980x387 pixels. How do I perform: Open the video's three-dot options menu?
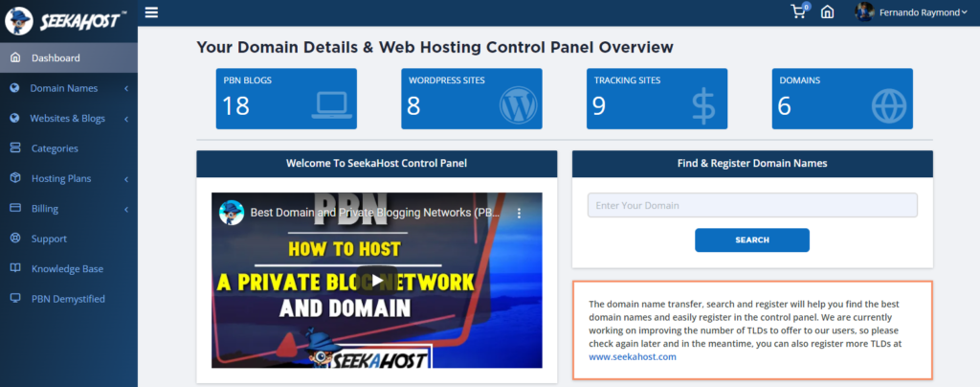(520, 213)
